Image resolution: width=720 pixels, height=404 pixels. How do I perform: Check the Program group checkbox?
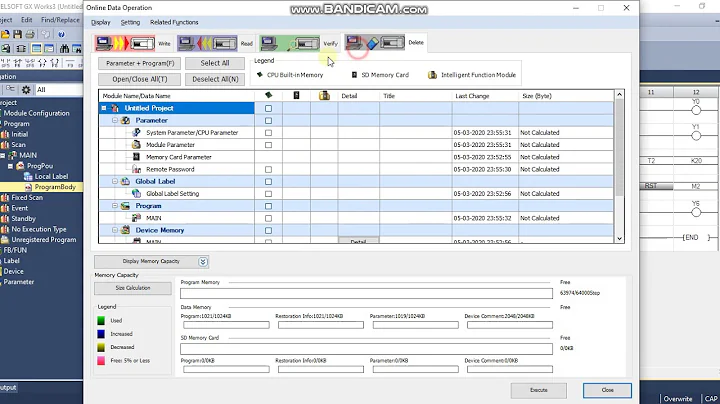pos(268,206)
